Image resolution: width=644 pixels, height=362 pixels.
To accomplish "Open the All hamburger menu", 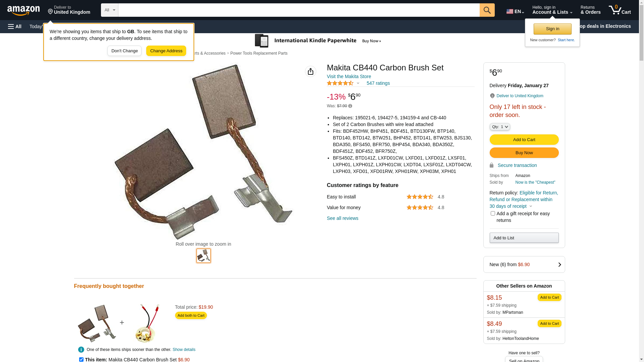I will coord(15,26).
